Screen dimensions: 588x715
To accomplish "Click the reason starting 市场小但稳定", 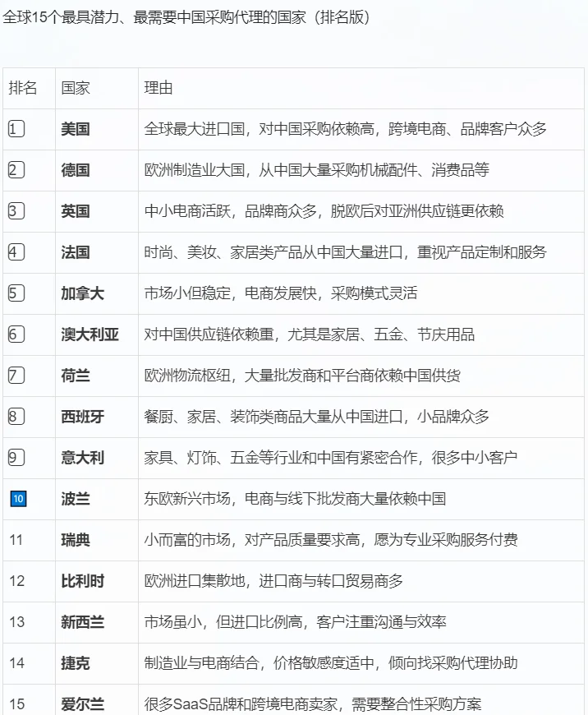I will tap(281, 293).
